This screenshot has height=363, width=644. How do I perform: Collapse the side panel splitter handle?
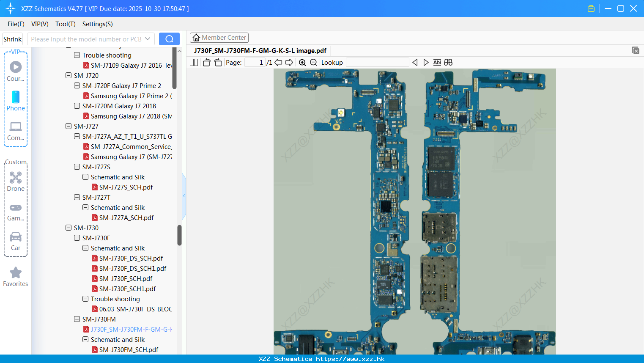click(x=184, y=196)
